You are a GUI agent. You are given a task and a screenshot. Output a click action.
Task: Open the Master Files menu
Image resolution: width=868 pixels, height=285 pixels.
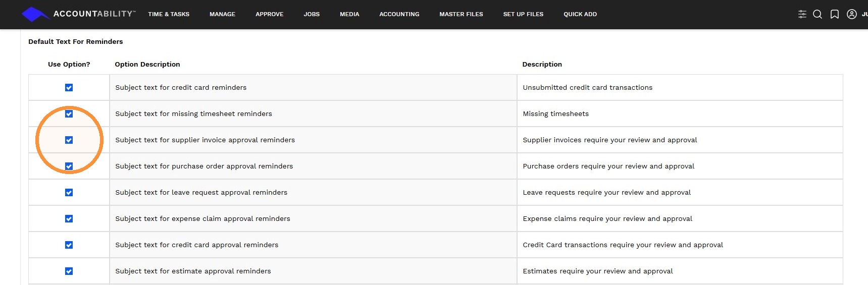(461, 14)
